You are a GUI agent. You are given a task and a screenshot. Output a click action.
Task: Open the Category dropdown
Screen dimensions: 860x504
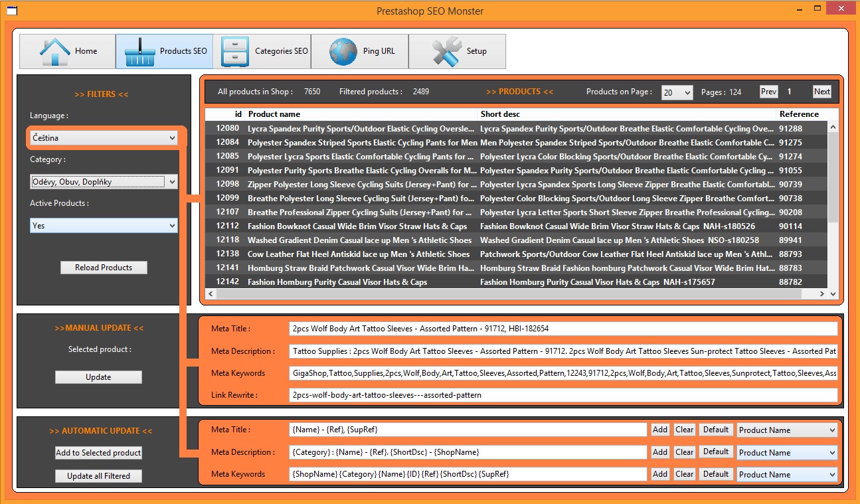(104, 181)
